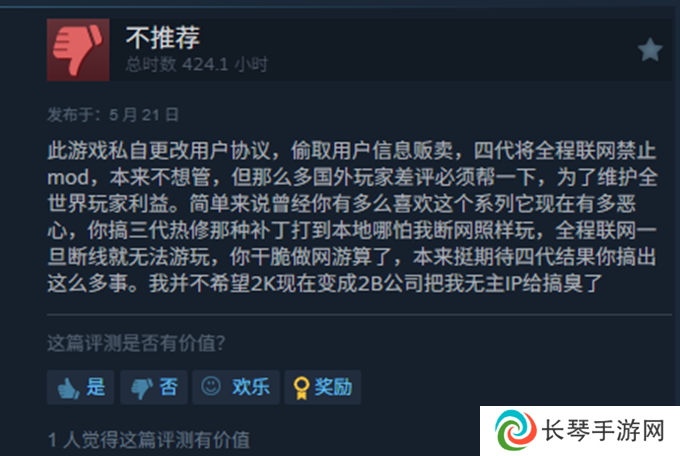Click the 发布于:5 月 21 日 date
680x456 pixels.
click(x=113, y=115)
